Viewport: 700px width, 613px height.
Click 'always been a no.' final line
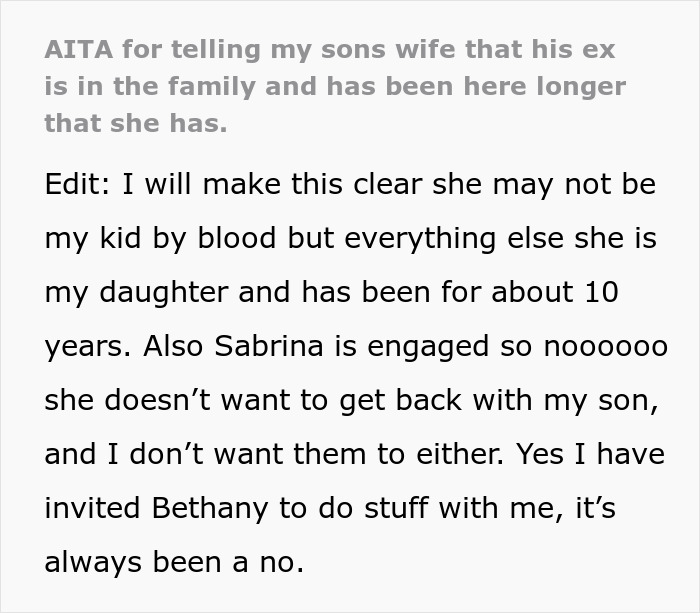(173, 561)
